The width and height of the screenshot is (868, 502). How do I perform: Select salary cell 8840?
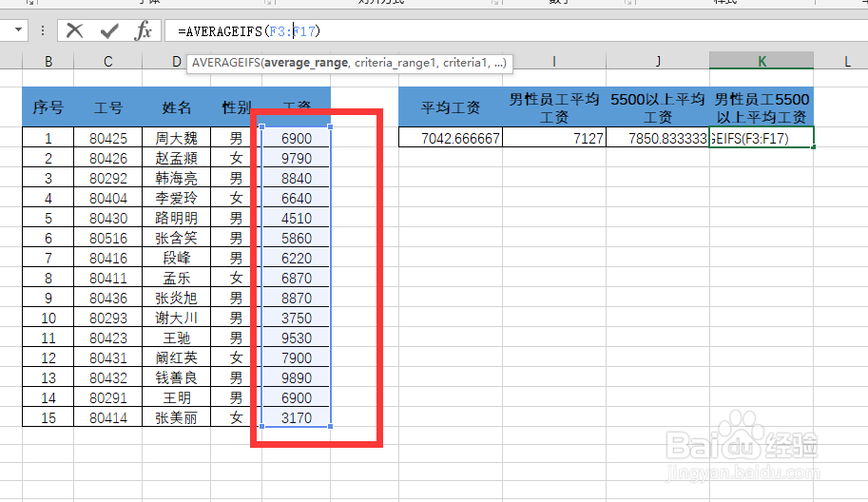297,178
